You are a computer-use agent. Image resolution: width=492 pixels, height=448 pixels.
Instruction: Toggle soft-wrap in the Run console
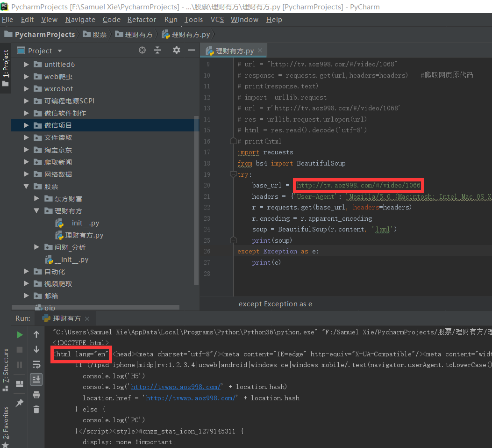point(36,364)
